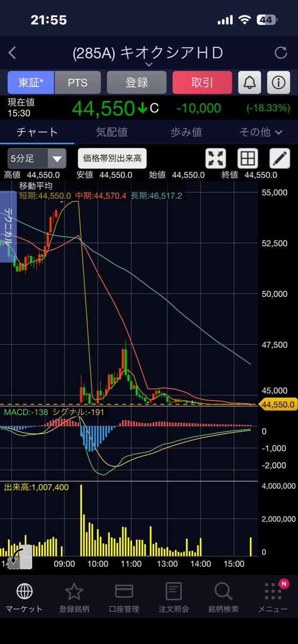Tap battery indicator in status bar

(267, 20)
